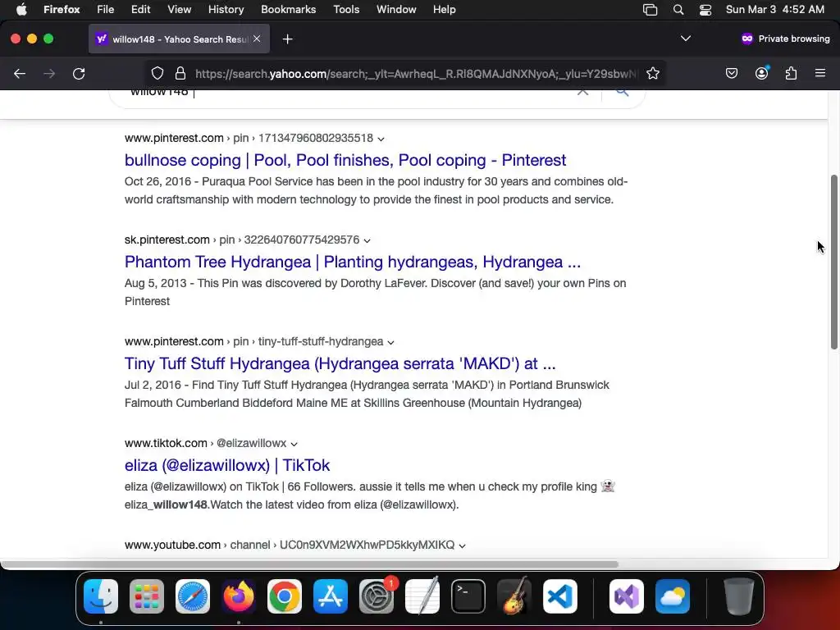
Task: Open the File menu
Action: [x=106, y=10]
